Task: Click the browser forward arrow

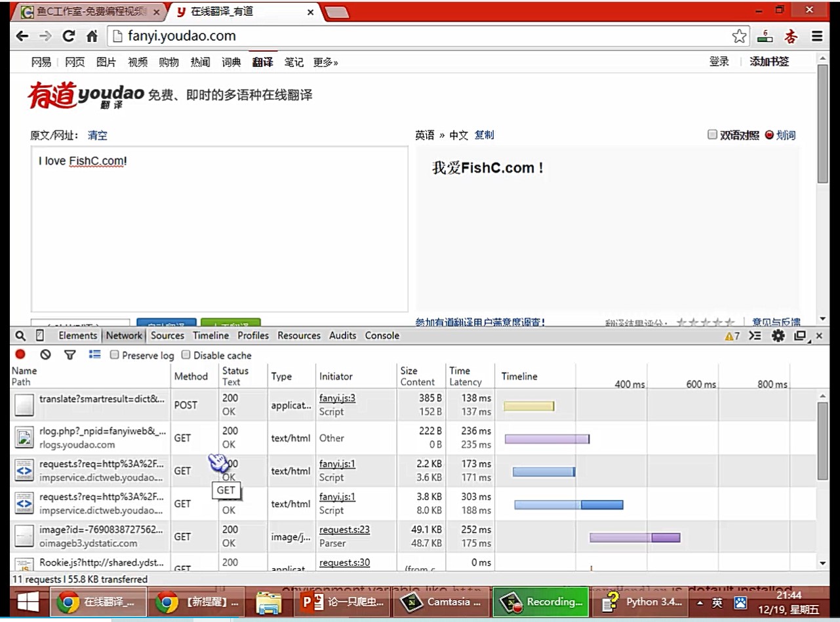Action: 45,36
